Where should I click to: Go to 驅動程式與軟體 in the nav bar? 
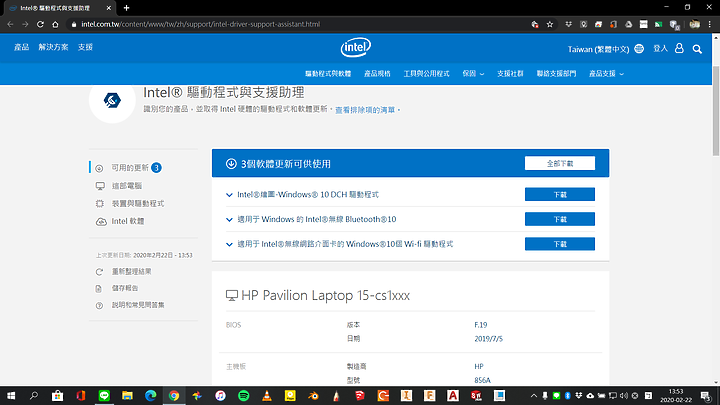[x=328, y=73]
